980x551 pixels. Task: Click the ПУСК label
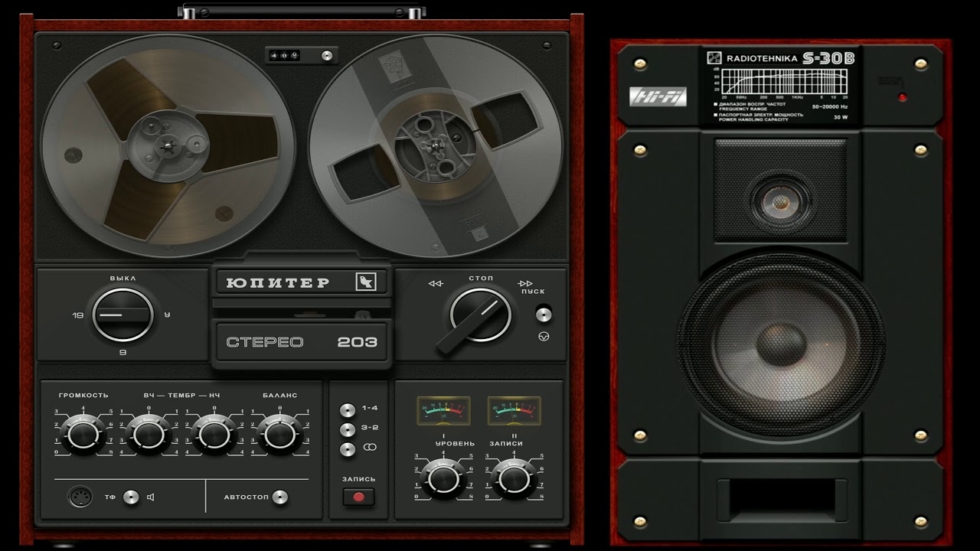click(533, 292)
